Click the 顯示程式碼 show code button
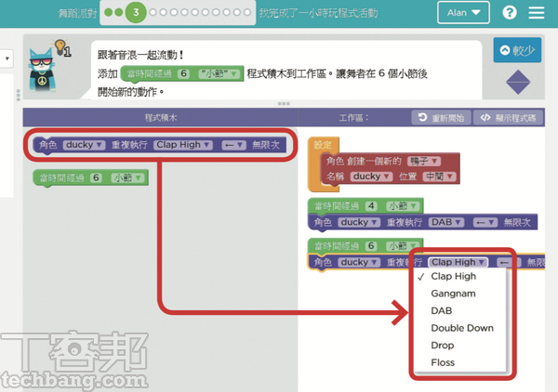Viewport: 558px width, 392px height. point(508,118)
